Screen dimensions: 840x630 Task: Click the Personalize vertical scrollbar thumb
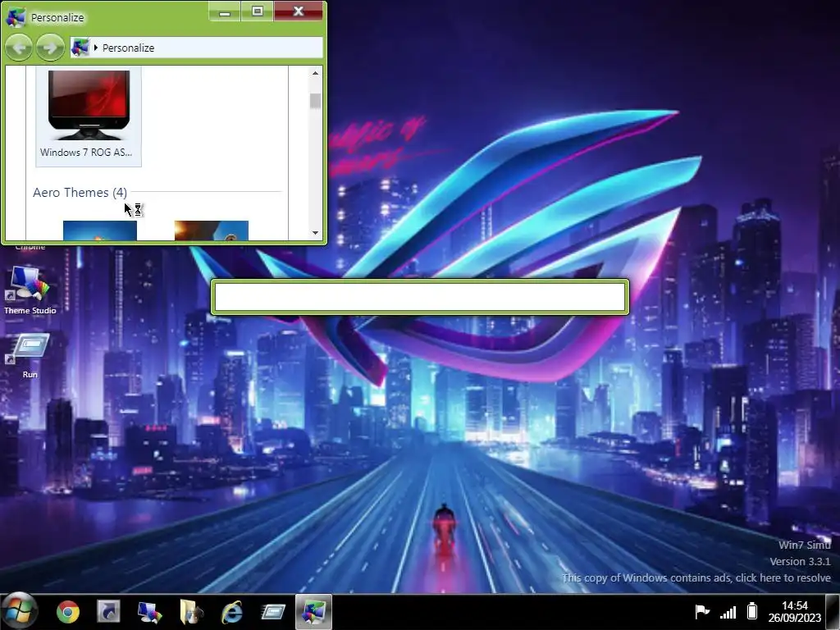(x=315, y=101)
